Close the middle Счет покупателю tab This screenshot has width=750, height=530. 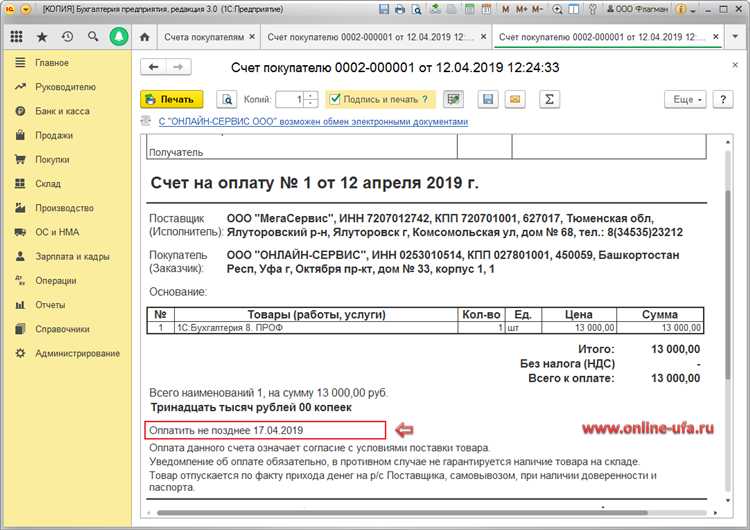pyautogui.click(x=484, y=37)
